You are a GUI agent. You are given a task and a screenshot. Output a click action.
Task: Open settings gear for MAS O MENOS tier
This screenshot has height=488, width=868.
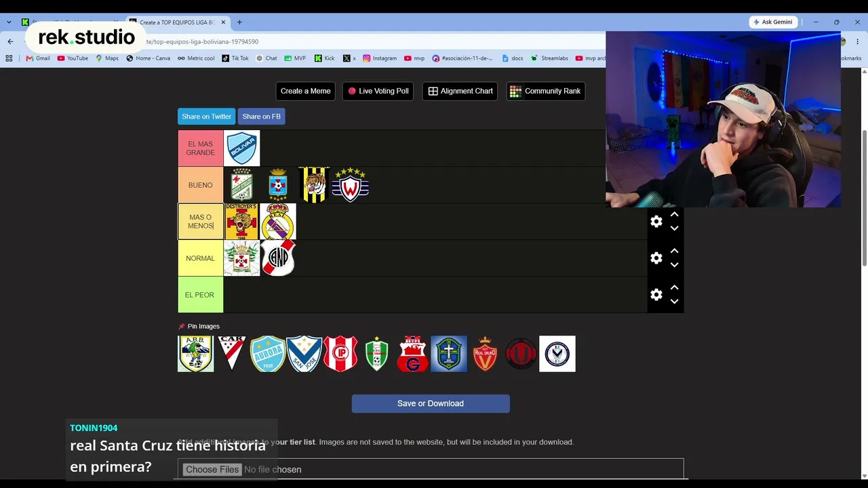(x=656, y=222)
